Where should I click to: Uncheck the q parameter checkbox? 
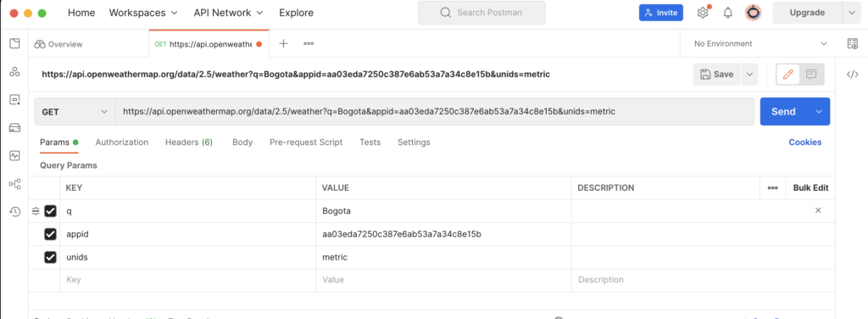coord(50,211)
